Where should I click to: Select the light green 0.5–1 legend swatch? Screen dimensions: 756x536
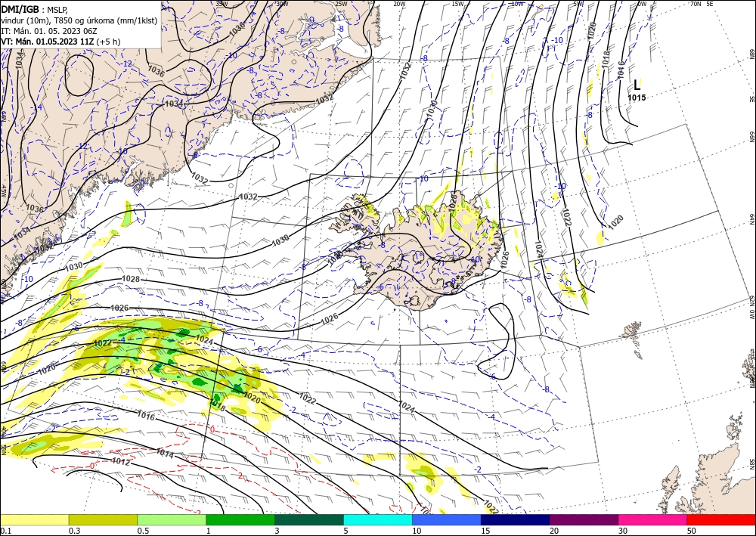172,519
